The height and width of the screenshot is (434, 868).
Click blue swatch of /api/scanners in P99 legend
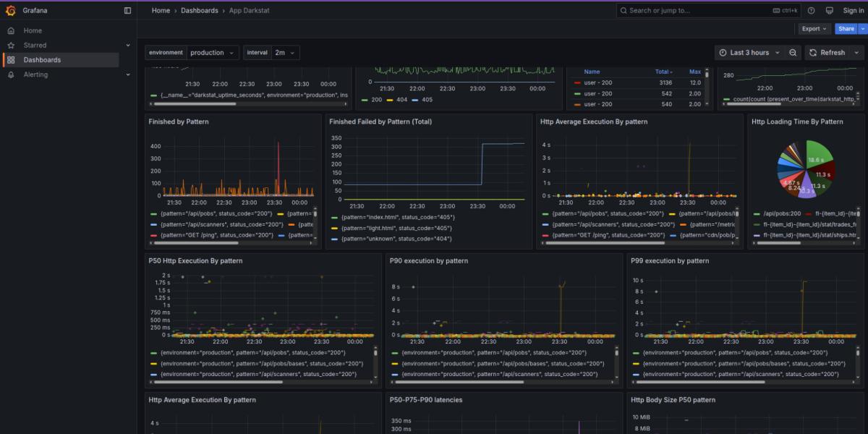coord(636,375)
